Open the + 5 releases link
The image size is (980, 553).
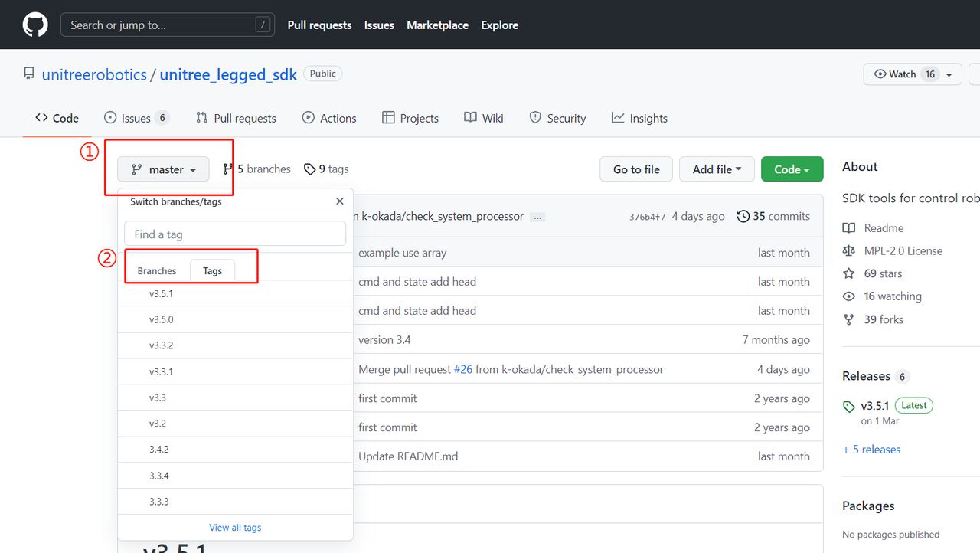[871, 450]
